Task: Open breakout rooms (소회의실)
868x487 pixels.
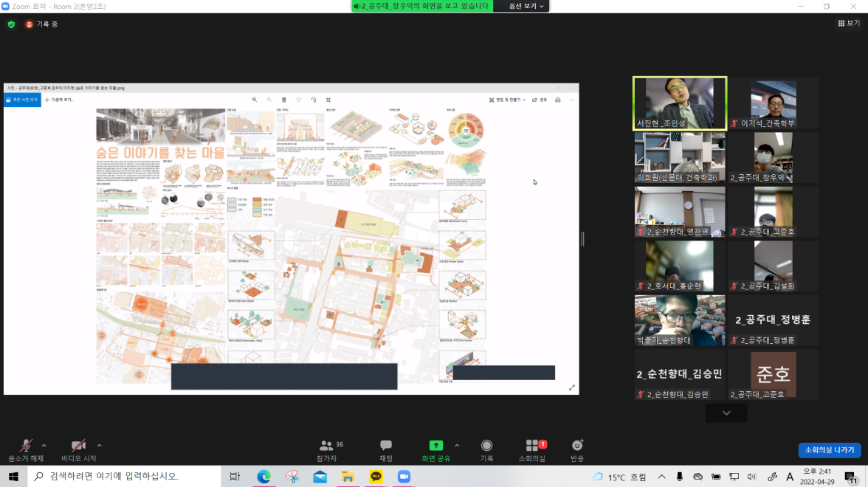Action: point(531,449)
